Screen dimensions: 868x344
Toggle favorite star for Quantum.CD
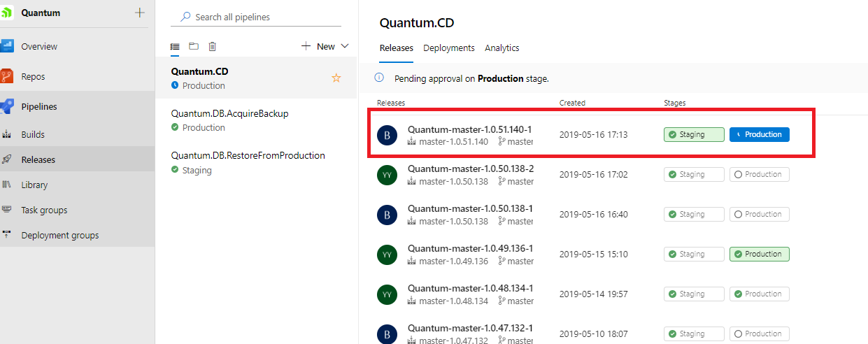(x=336, y=78)
